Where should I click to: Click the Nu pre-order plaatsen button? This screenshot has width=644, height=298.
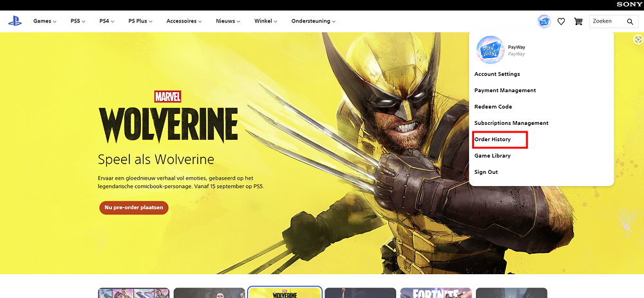click(x=134, y=208)
